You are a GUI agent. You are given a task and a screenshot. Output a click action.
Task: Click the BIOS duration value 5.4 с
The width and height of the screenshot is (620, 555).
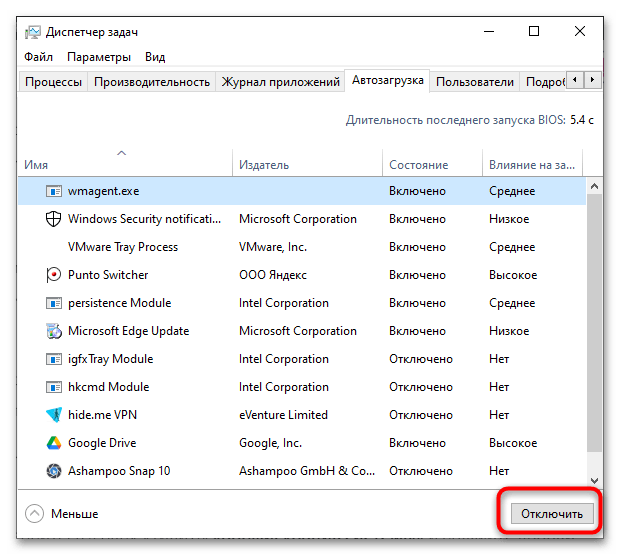tap(582, 120)
